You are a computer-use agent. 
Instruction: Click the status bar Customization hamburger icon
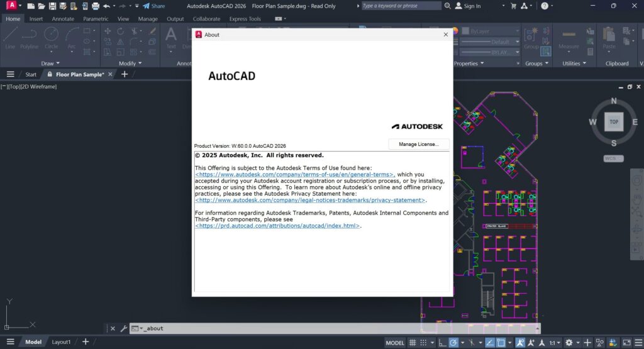(638, 343)
